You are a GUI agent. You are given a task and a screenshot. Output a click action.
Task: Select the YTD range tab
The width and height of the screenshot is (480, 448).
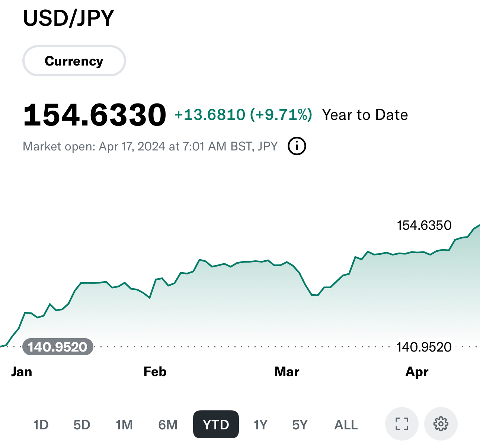(216, 425)
